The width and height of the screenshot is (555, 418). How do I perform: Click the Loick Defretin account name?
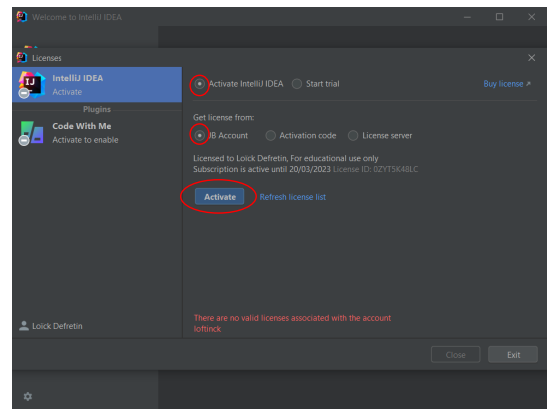pos(57,326)
